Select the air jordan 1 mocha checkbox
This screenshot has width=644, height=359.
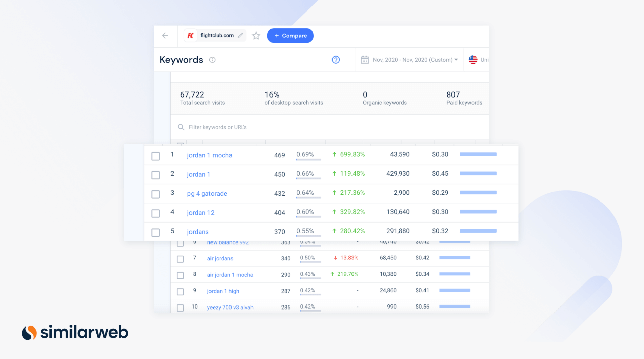point(180,275)
